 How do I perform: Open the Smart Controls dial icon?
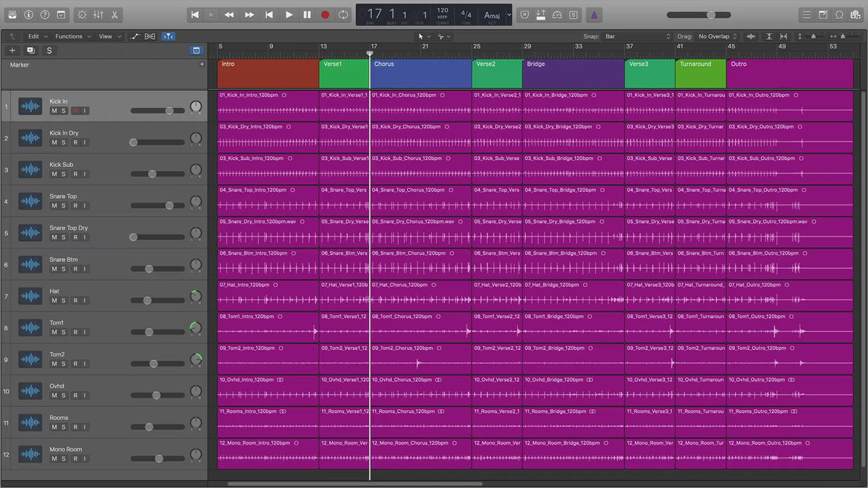coord(81,14)
